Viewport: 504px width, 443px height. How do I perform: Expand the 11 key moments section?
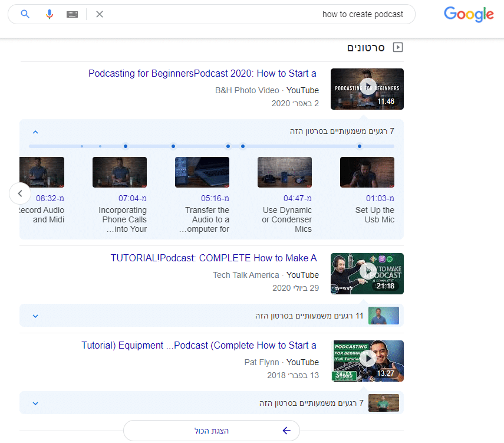(x=35, y=316)
